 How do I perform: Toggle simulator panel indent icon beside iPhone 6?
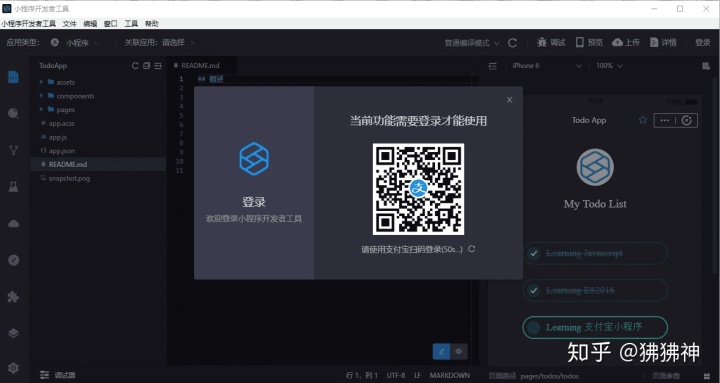coord(493,66)
